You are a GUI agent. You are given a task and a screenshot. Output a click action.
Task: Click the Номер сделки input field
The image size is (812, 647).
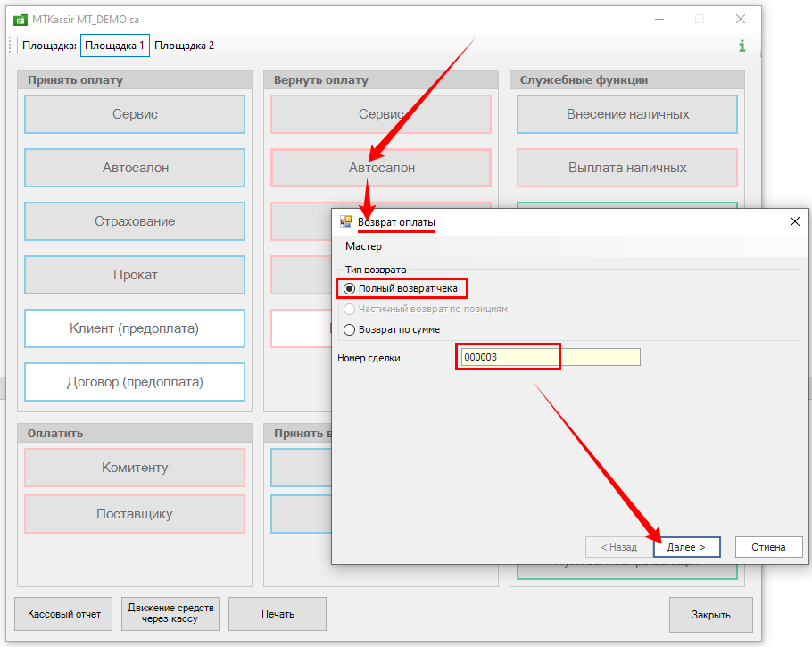[548, 357]
